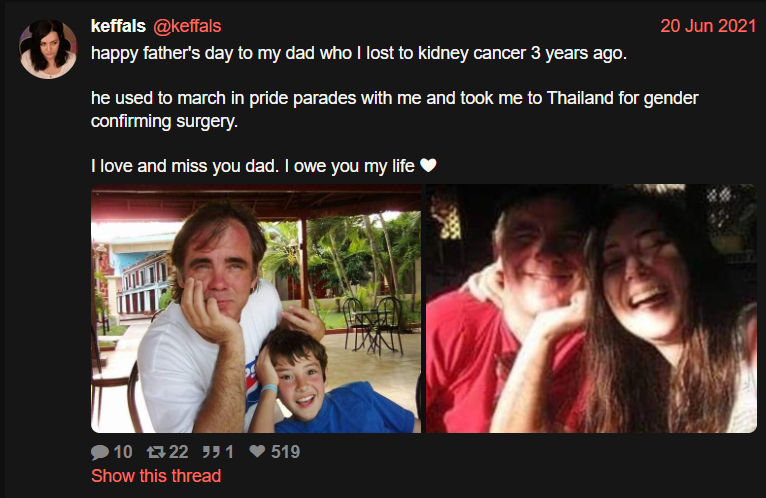Click the reply speech-bubble icon
The image size is (766, 498).
click(x=99, y=452)
